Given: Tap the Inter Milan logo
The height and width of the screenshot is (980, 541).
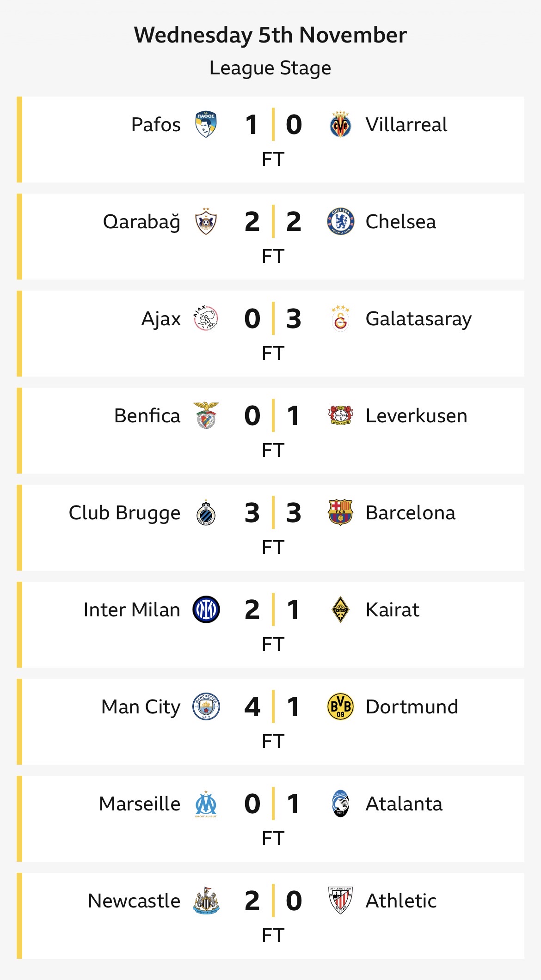Looking at the screenshot, I should pos(206,610).
